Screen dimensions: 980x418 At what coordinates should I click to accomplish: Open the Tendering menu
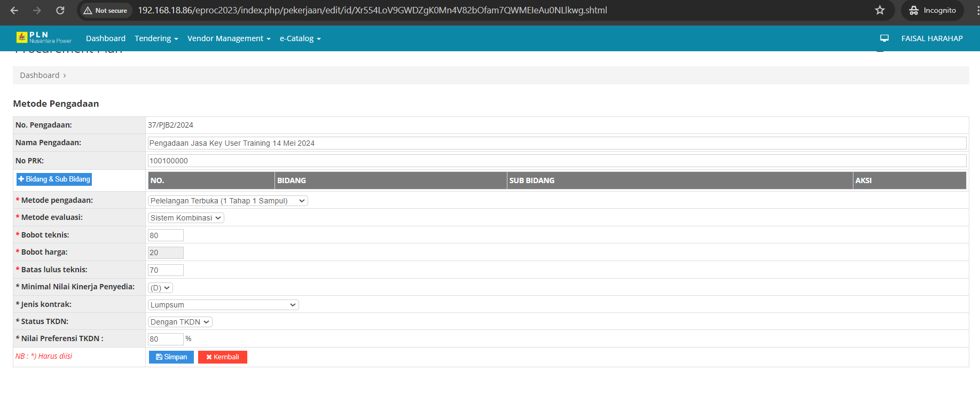(156, 38)
